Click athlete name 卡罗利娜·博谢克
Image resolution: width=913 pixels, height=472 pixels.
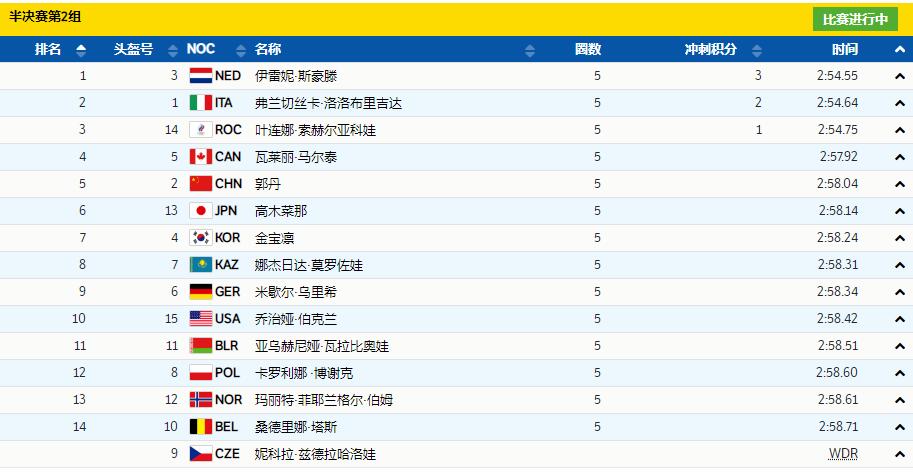(304, 373)
